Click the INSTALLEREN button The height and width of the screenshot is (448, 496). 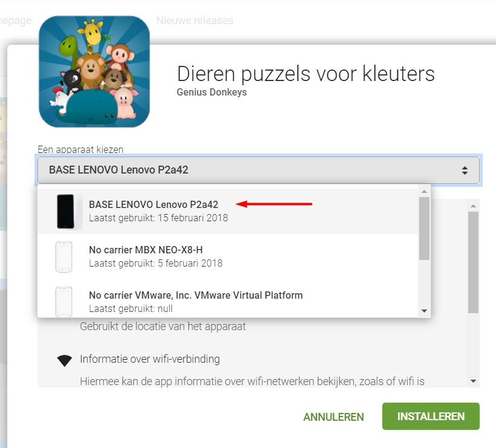click(431, 417)
